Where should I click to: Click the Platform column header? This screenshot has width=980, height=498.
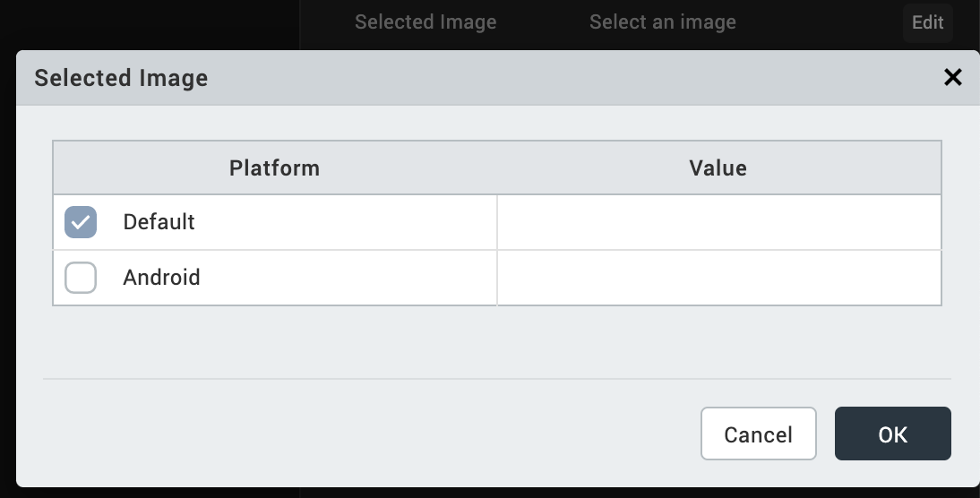click(274, 167)
